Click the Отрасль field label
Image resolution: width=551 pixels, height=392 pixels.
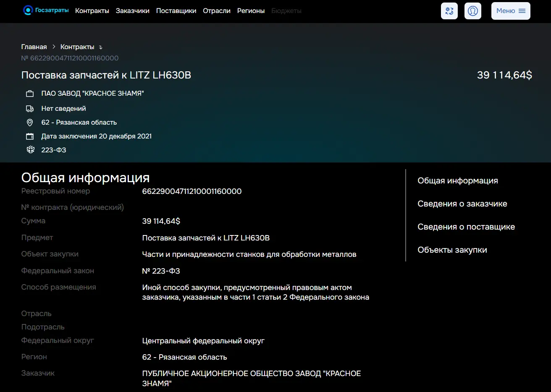click(37, 314)
